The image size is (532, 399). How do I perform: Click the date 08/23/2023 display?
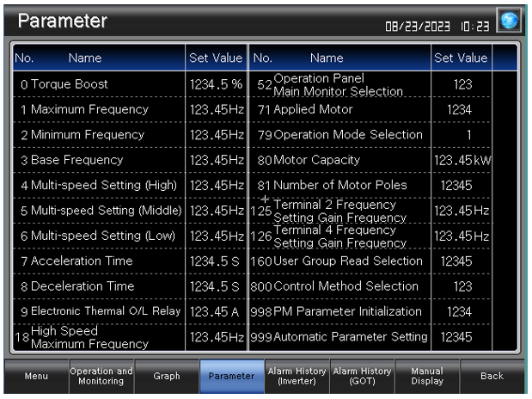tap(418, 27)
